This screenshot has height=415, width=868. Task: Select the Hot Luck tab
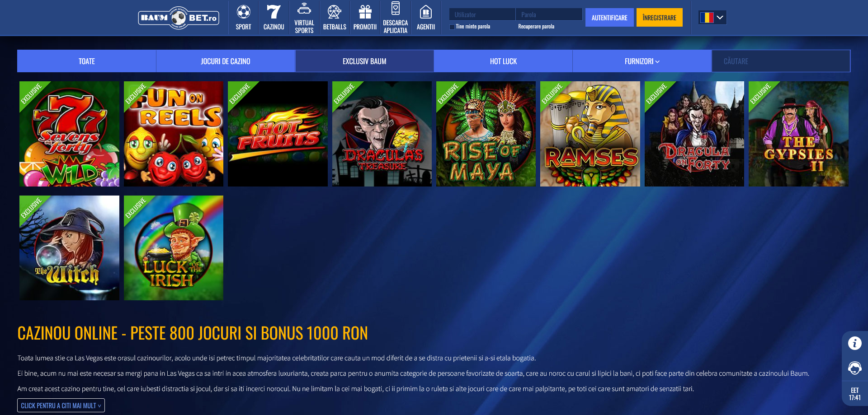point(503,61)
